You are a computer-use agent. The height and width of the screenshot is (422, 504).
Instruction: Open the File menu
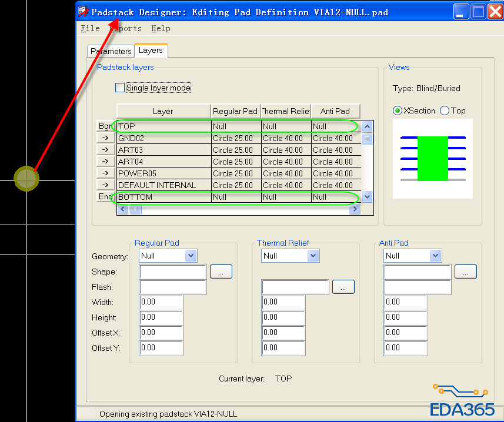pyautogui.click(x=90, y=29)
